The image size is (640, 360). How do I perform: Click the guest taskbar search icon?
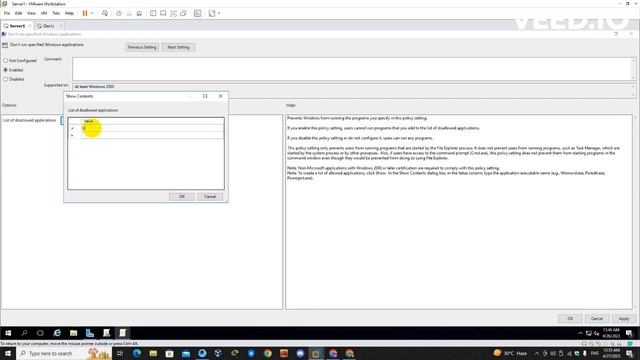(x=24, y=333)
